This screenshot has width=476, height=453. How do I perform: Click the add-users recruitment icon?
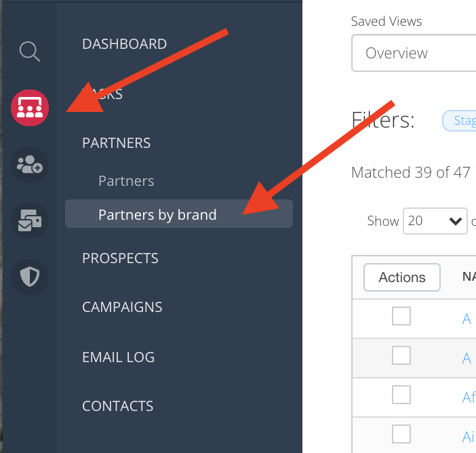(x=30, y=165)
